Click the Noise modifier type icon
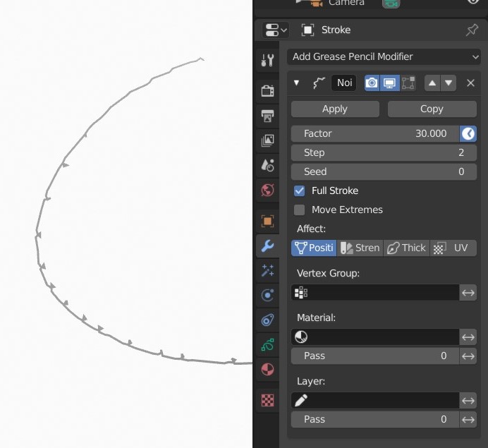This screenshot has height=448, width=488. tap(318, 83)
